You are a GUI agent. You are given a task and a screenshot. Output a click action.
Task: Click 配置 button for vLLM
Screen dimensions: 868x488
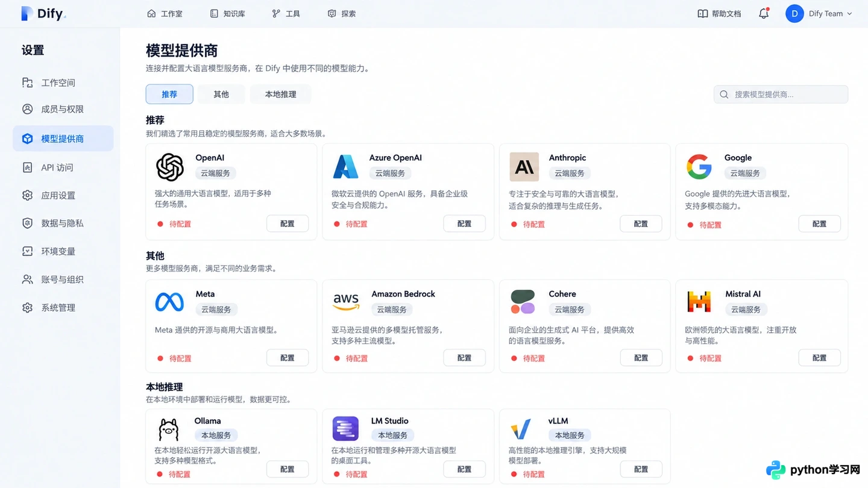coord(641,469)
